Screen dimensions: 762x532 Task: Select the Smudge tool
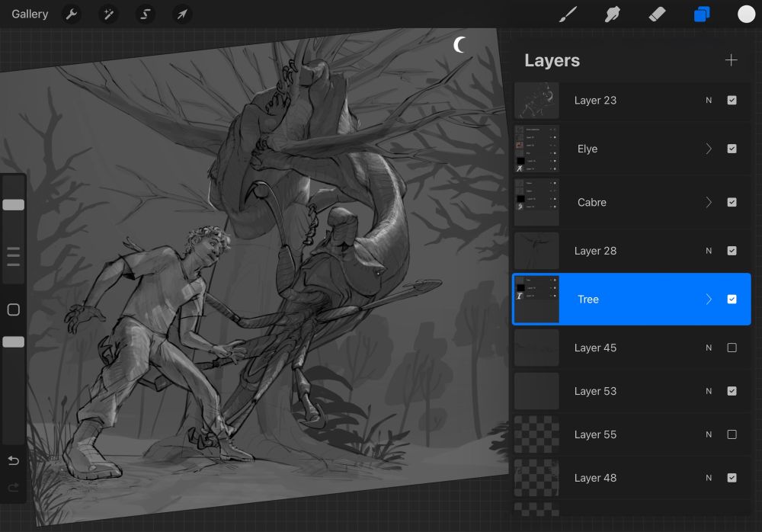612,14
